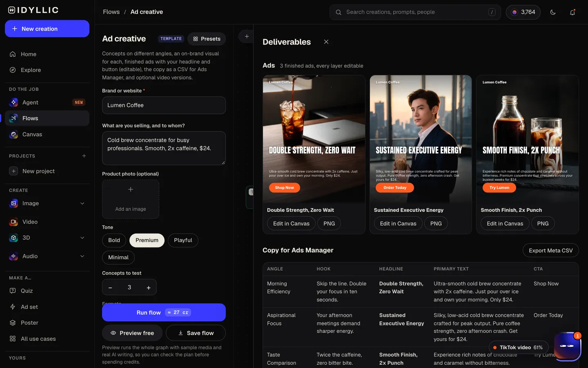This screenshot has height=368, width=588.
Task: Download PNG for Sustained Executive Energy
Action: (436, 223)
